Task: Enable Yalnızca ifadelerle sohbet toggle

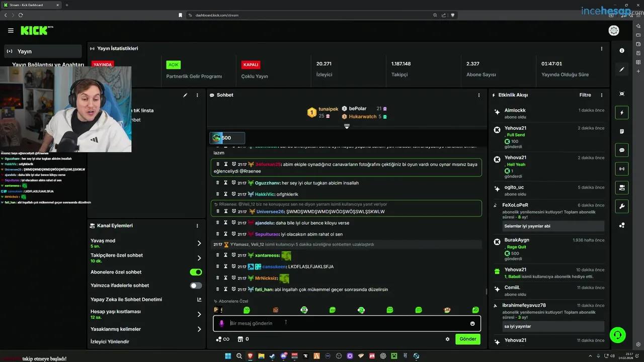Action: [196, 286]
